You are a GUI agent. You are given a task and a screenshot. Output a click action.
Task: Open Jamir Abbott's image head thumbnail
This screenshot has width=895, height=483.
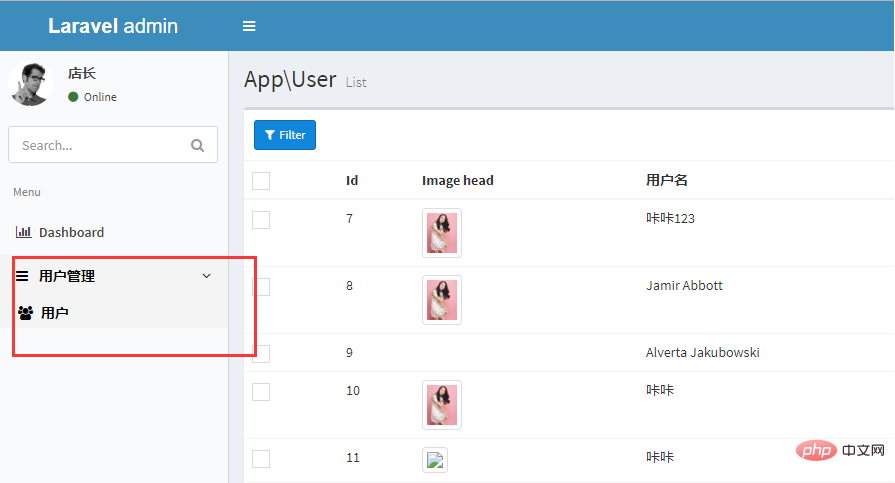pyautogui.click(x=442, y=300)
